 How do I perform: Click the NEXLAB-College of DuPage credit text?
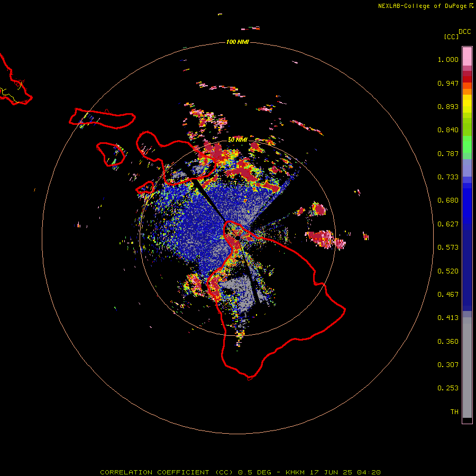pos(423,6)
